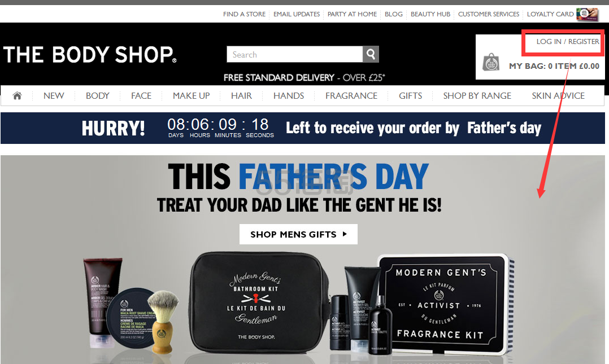Screen dimensions: 609x364
Task: Open the NEW menu
Action: (x=54, y=96)
